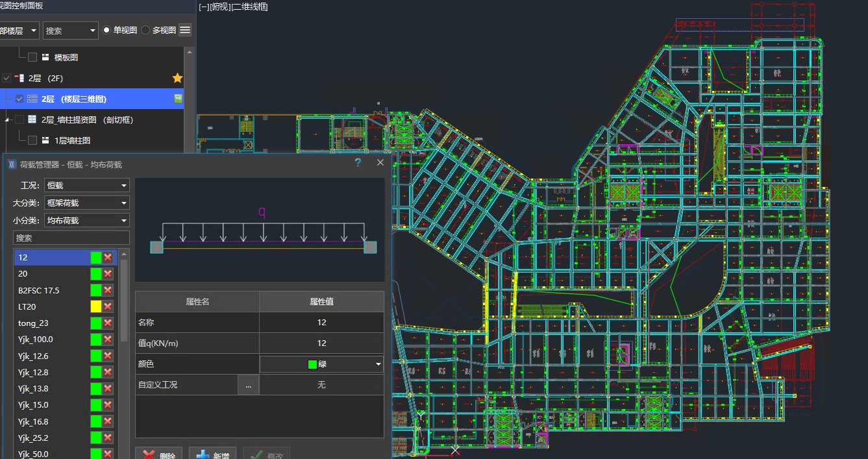Select the 单视图 radio button
Viewport: 868px width, 459px height.
[106, 30]
